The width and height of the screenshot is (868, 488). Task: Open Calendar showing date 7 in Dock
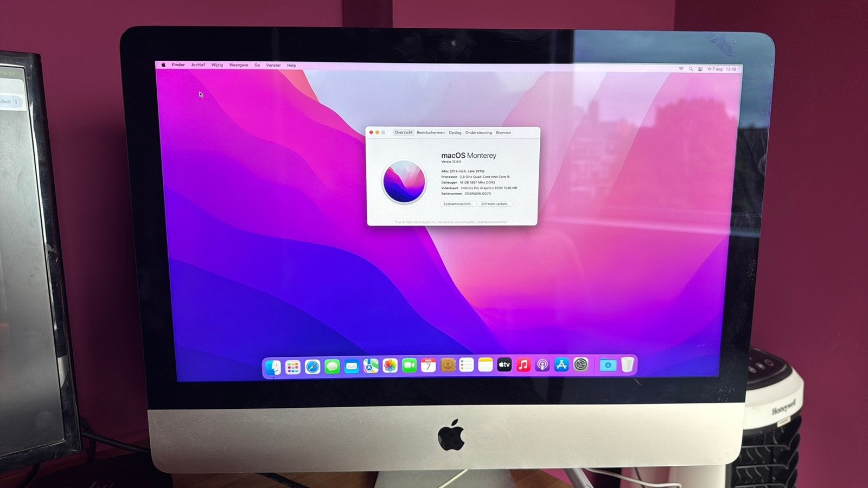click(x=429, y=365)
